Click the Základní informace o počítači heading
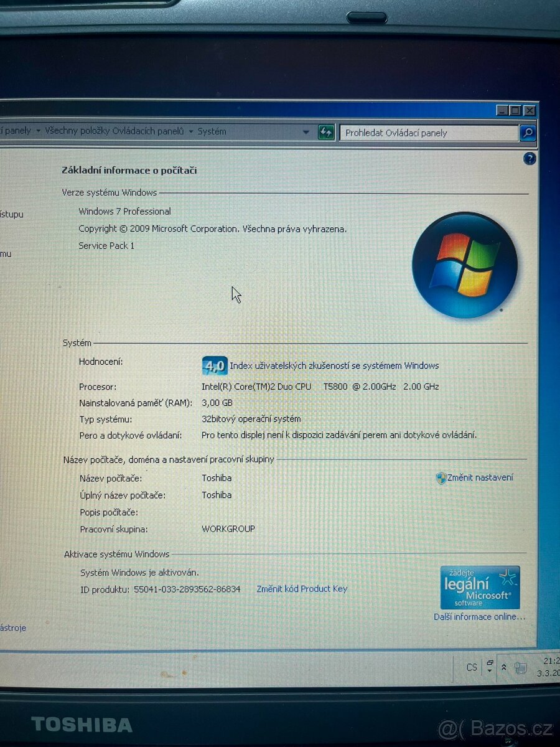Screen dimensions: 560x747 [129, 170]
